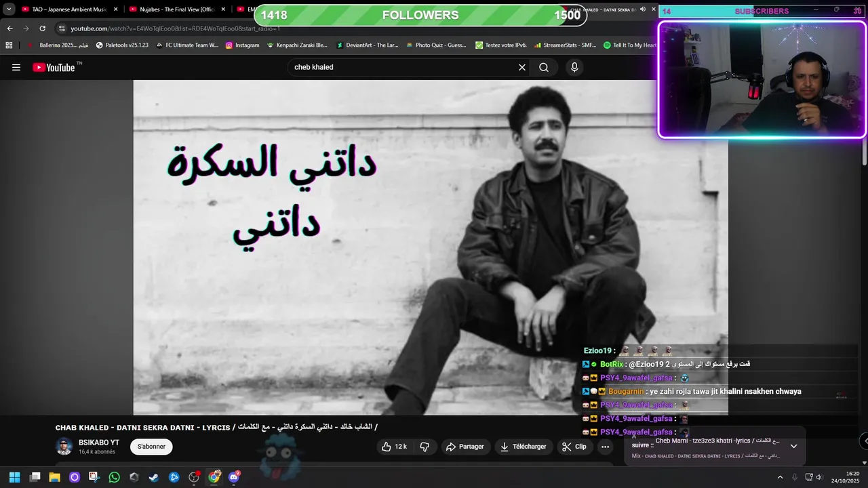Open the DeviantArt bookmark

[x=368, y=45]
